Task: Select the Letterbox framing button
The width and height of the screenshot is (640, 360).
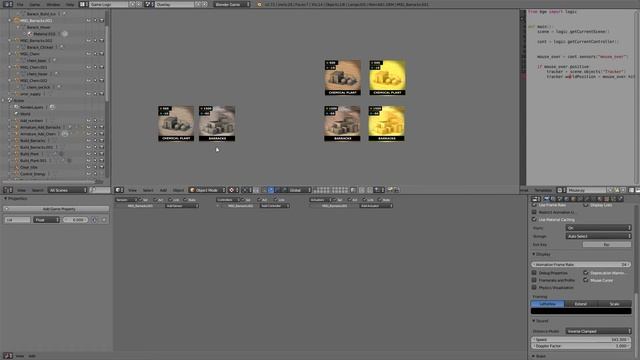Action: tap(548, 304)
